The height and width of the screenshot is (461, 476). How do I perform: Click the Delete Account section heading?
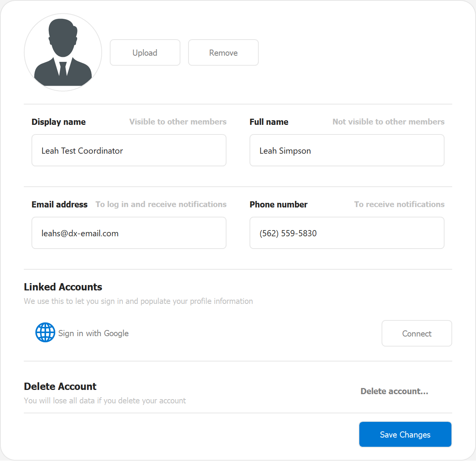point(60,386)
